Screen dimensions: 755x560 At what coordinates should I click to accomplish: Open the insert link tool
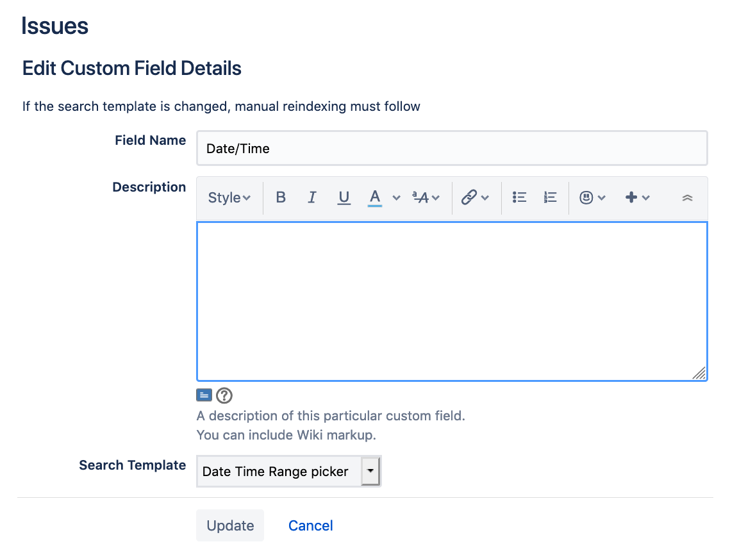470,197
